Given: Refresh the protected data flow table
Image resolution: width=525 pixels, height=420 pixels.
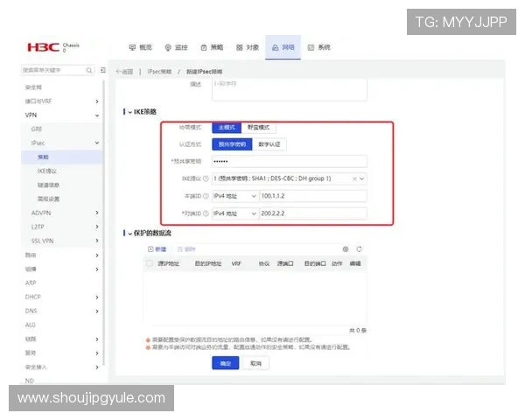Looking at the screenshot, I should pyautogui.click(x=360, y=249).
